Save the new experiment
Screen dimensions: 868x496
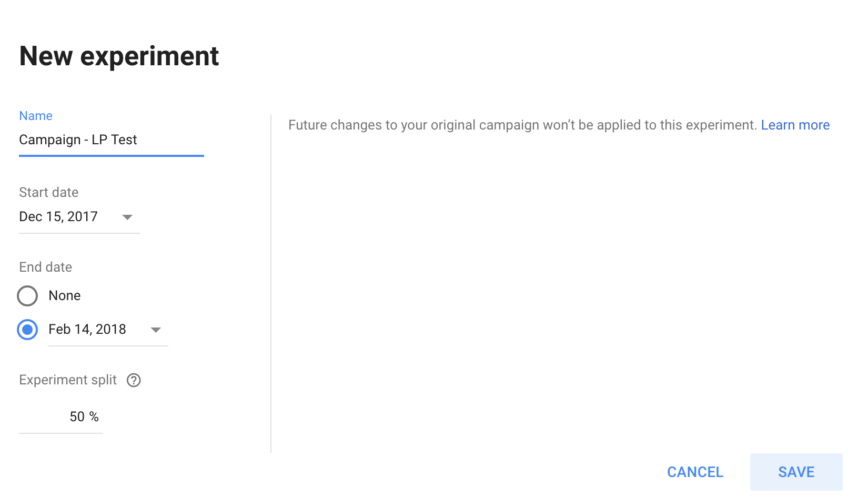click(x=795, y=472)
